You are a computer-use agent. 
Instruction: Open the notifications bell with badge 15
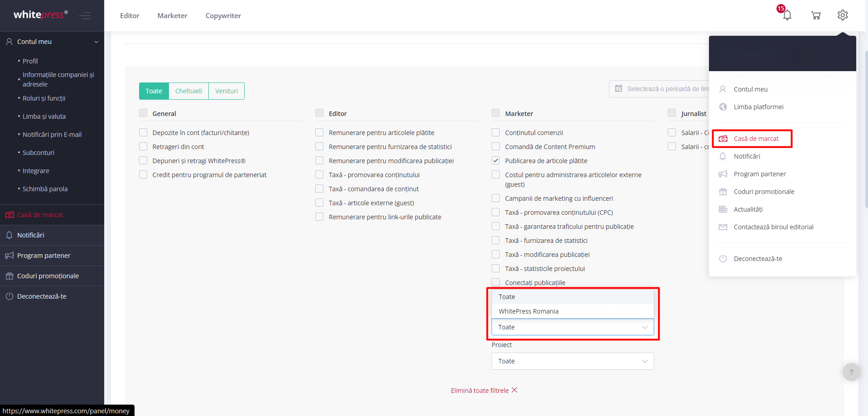pos(787,15)
